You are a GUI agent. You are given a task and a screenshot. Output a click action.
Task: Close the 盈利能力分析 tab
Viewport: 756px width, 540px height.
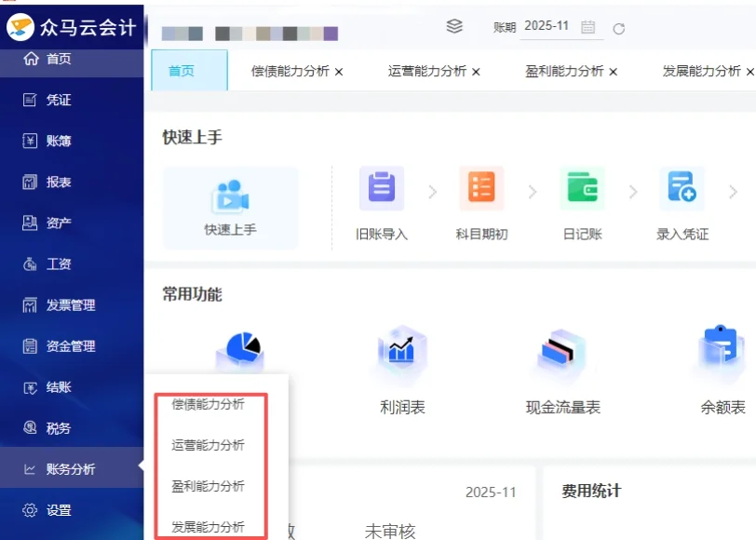click(614, 72)
